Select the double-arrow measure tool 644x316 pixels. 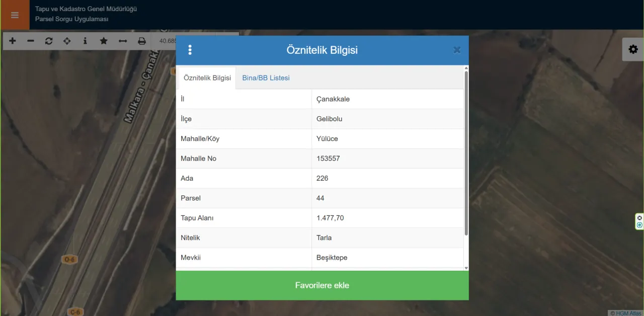pyautogui.click(x=123, y=41)
